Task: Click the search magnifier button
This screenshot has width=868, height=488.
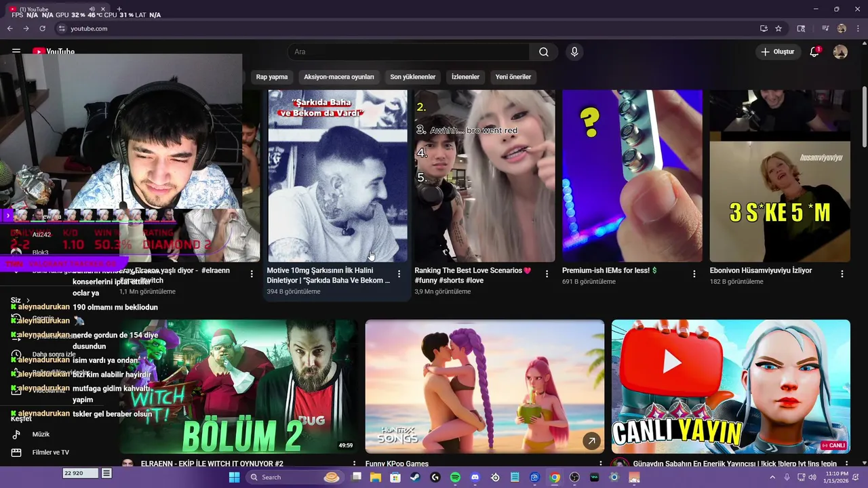Action: point(544,52)
